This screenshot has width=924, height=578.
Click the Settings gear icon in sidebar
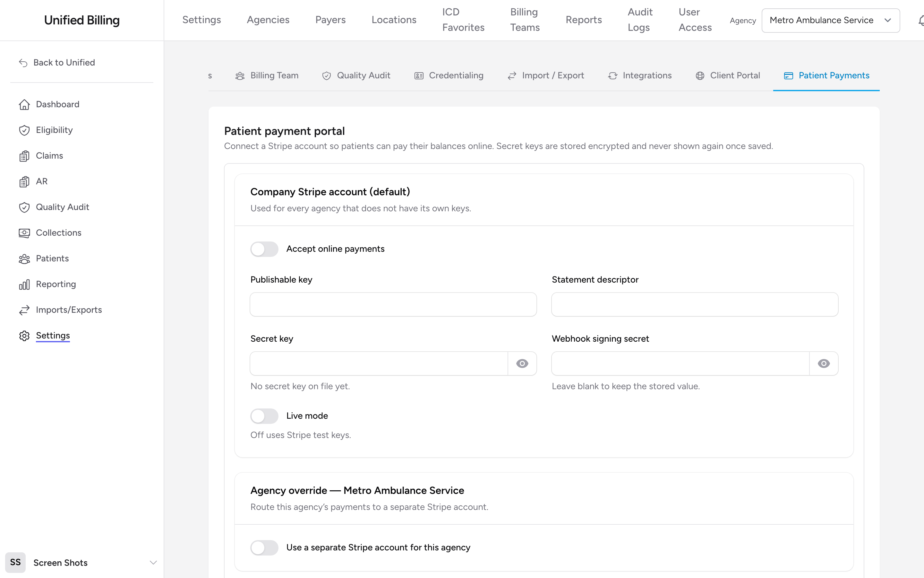24,336
